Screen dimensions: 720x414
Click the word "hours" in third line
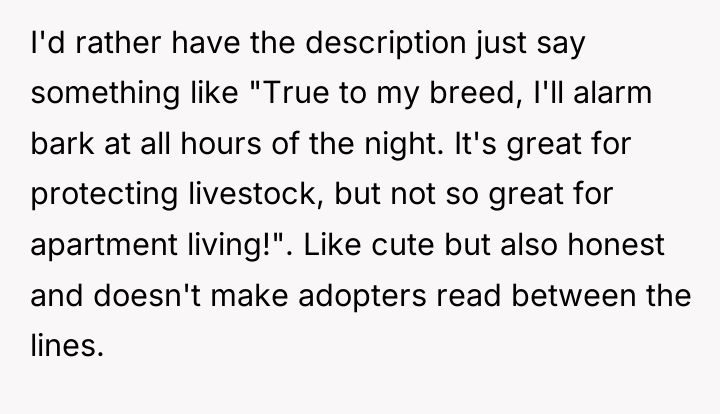pyautogui.click(x=221, y=144)
